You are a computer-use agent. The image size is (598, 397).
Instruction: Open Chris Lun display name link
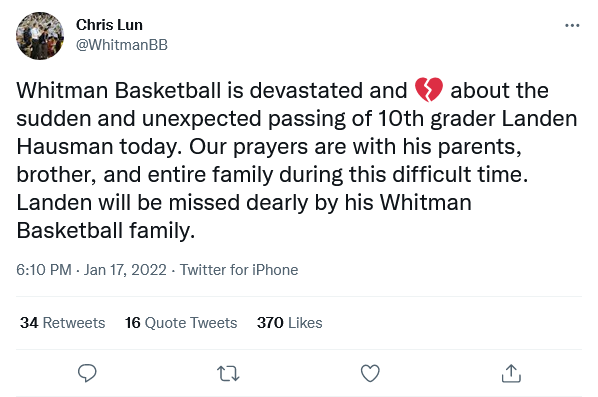(x=109, y=25)
